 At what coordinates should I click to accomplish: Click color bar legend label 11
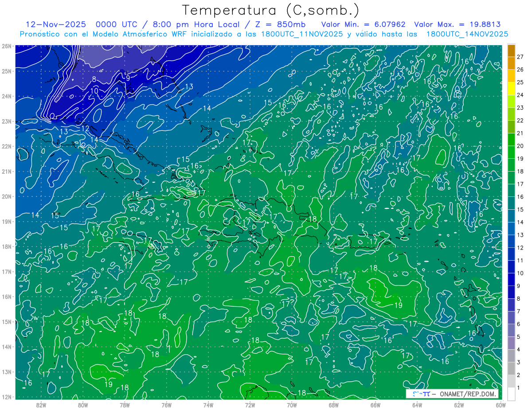(x=520, y=261)
